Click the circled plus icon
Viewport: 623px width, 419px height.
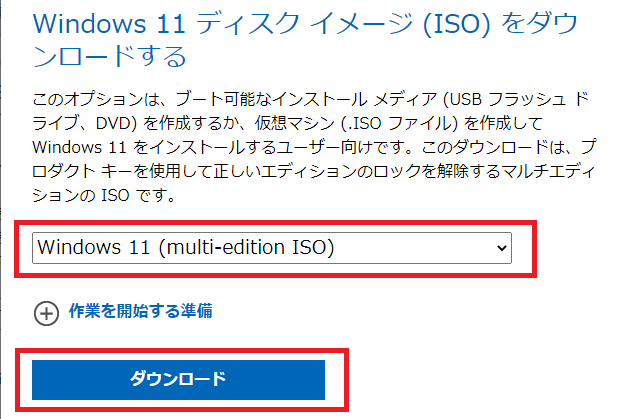coord(46,313)
